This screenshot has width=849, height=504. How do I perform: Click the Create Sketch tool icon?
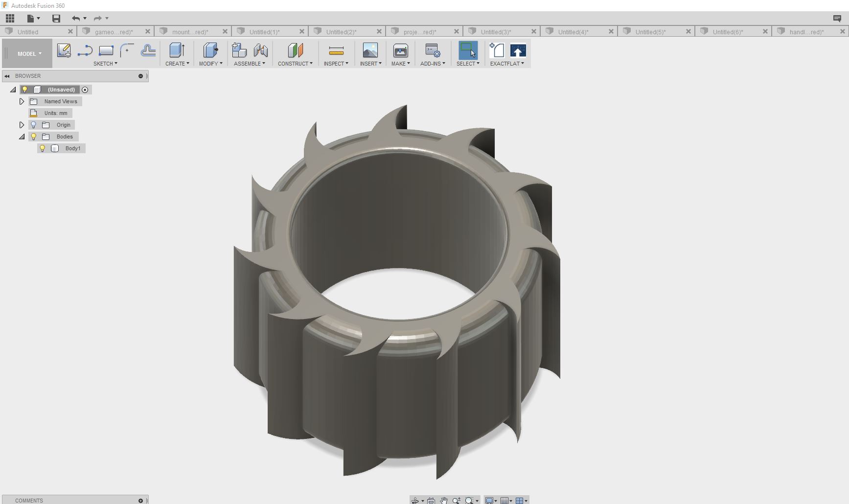[64, 50]
